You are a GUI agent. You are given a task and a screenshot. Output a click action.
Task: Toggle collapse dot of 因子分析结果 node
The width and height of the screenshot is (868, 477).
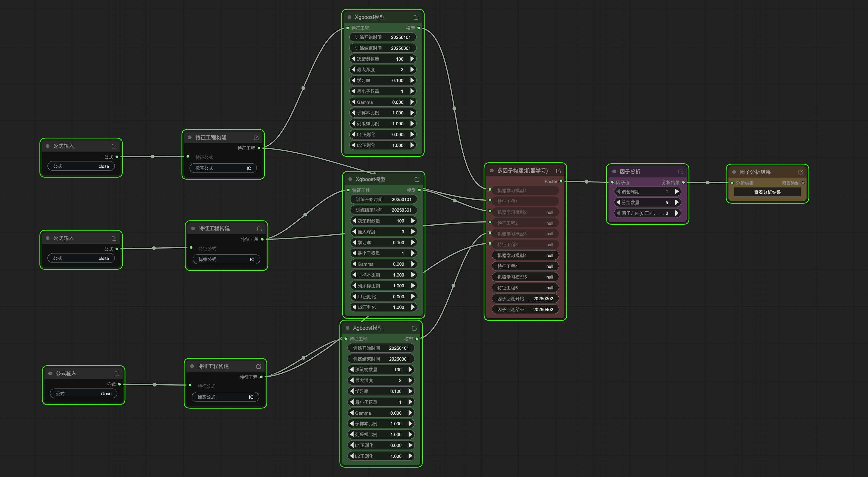click(x=734, y=172)
